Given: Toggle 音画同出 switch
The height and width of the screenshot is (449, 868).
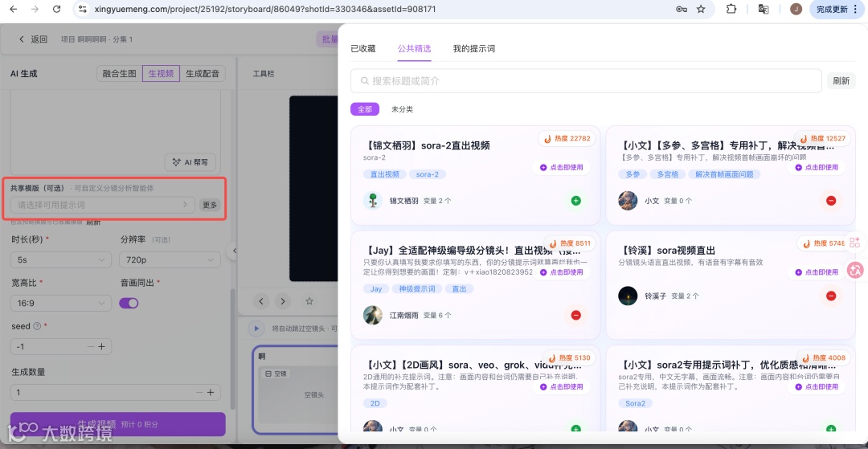Looking at the screenshot, I should pos(129,303).
